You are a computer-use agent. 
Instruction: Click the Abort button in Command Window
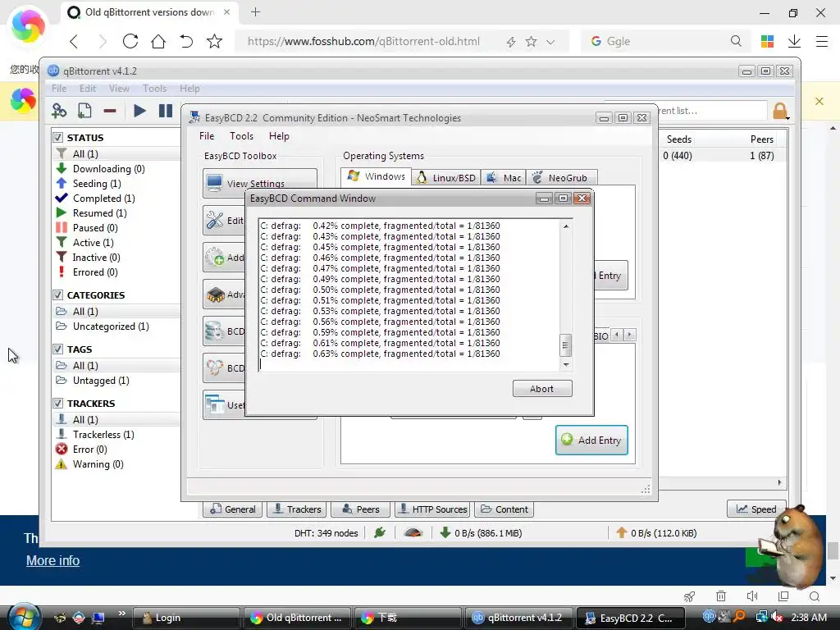pyautogui.click(x=542, y=388)
